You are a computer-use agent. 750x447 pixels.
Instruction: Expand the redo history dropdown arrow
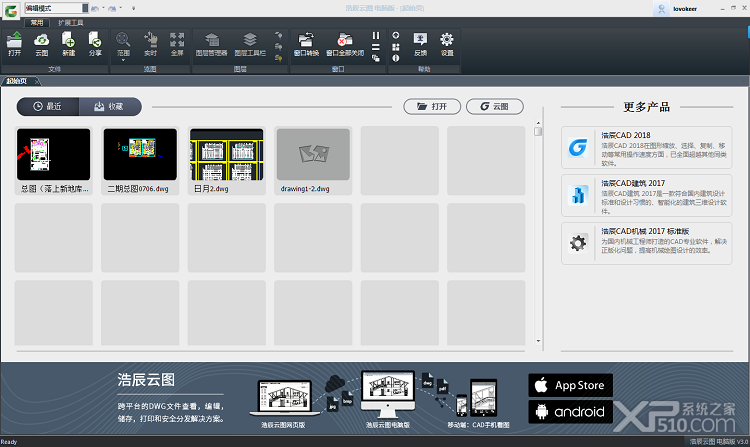(120, 8)
